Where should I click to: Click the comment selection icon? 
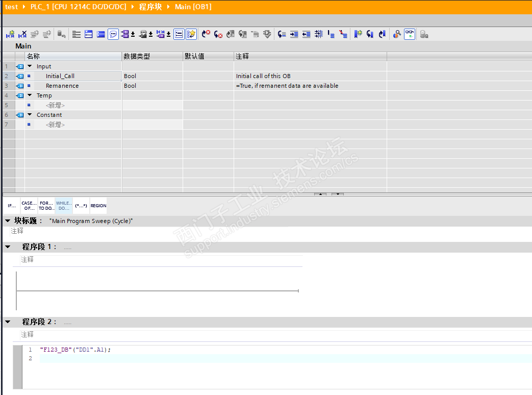[x=331, y=34]
